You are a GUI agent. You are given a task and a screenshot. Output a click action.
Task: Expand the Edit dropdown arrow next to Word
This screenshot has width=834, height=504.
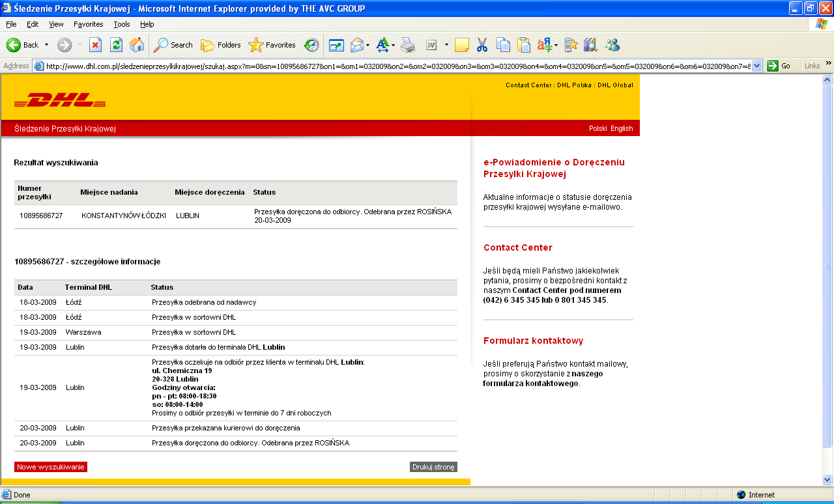point(446,45)
